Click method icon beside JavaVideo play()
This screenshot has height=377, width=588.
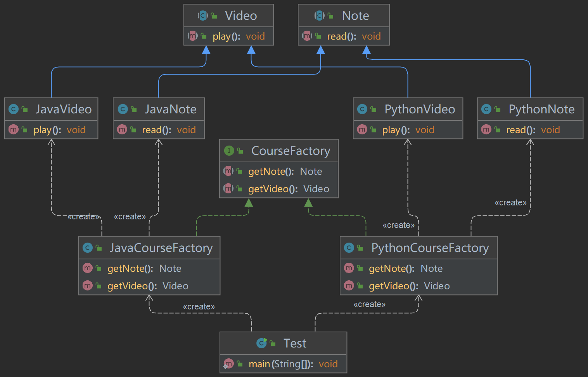click(x=14, y=129)
